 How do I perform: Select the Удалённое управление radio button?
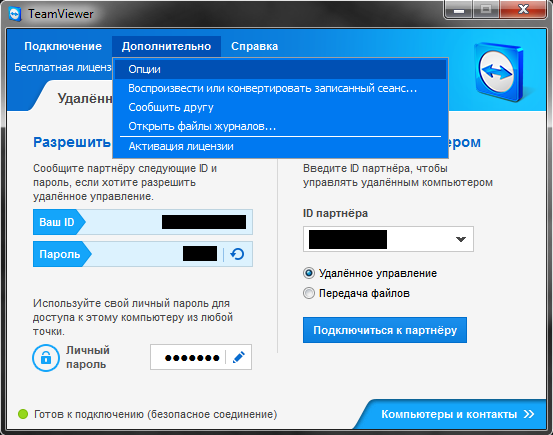309,273
